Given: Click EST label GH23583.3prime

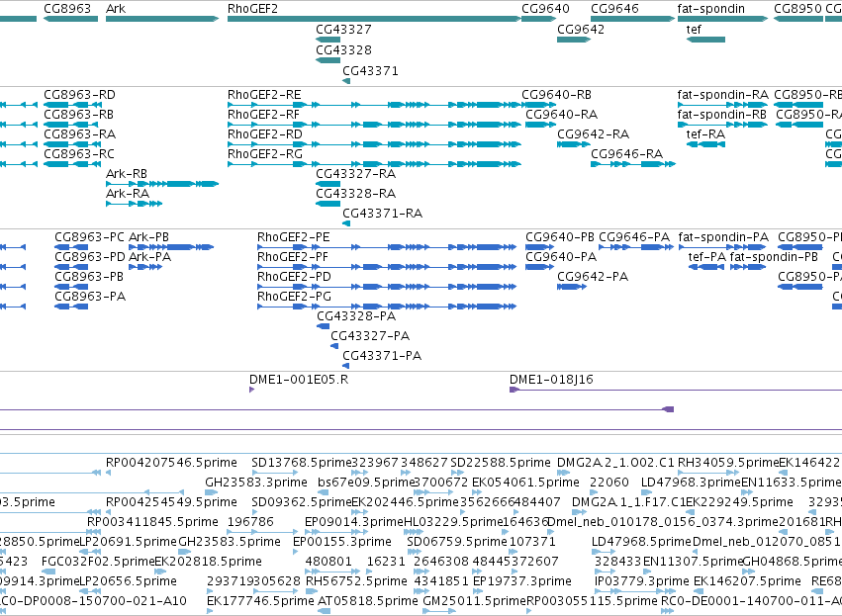Looking at the screenshot, I should (256, 483).
